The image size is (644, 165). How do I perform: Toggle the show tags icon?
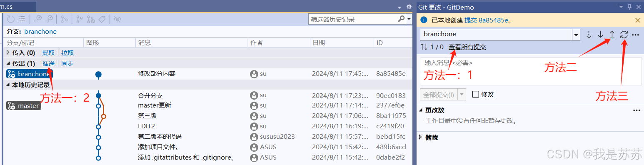click(x=102, y=19)
